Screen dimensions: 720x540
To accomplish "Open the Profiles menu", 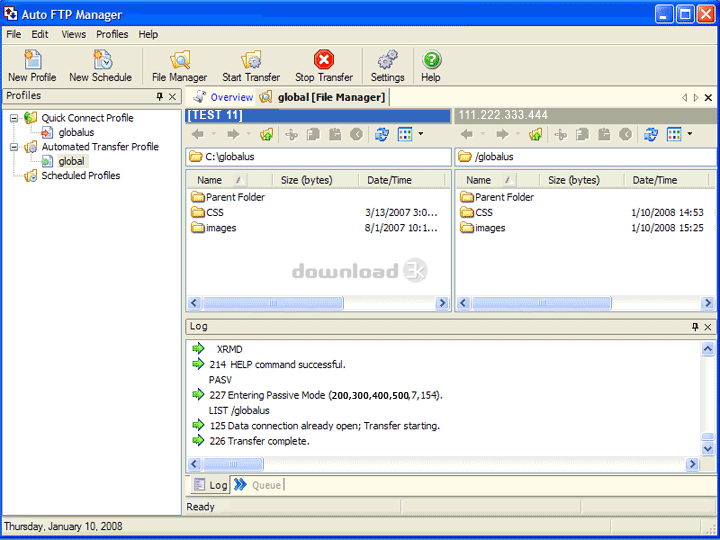I will pos(112,34).
